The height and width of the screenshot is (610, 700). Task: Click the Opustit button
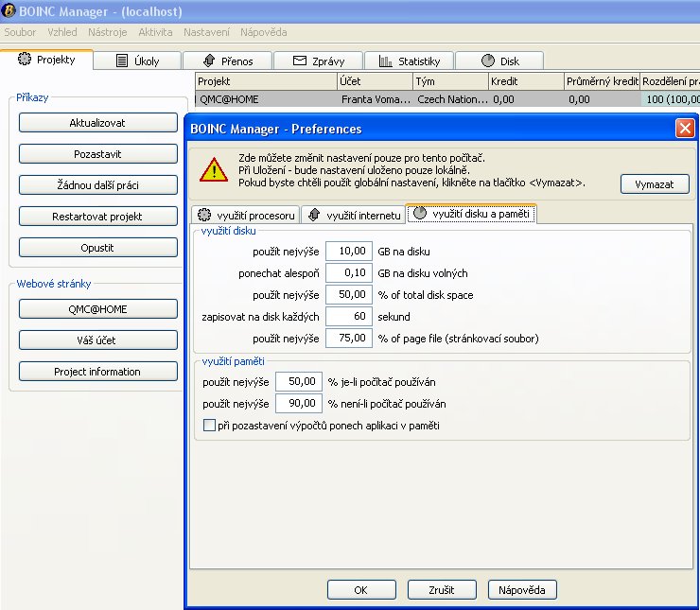(x=97, y=248)
